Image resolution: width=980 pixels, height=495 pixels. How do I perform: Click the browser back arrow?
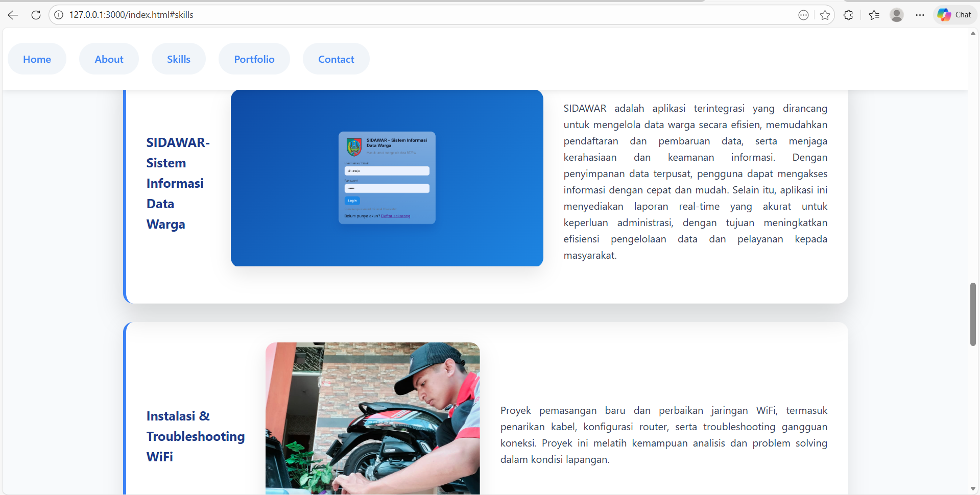12,15
